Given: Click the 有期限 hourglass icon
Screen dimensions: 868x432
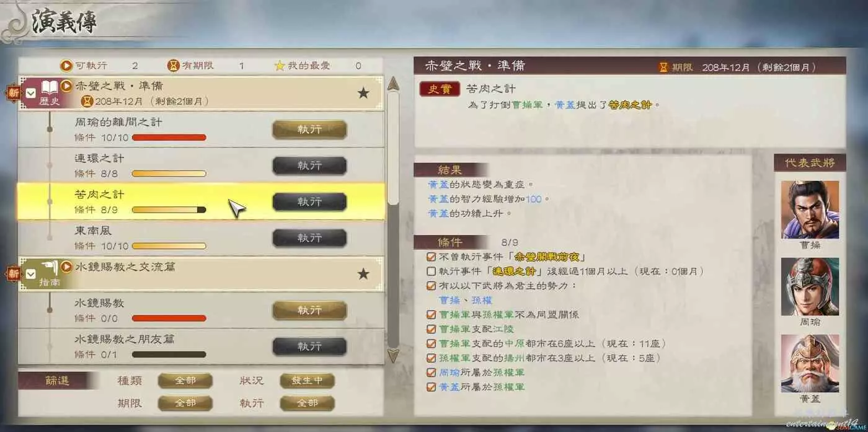Looking at the screenshot, I should point(174,65).
